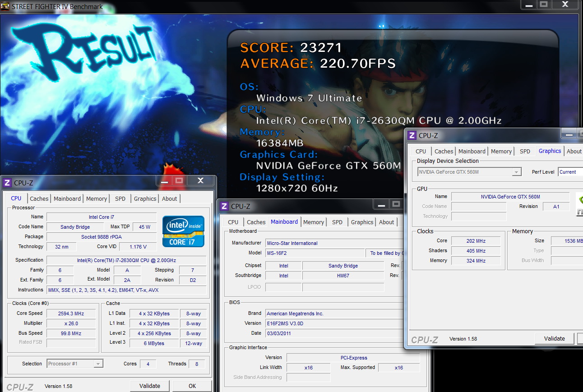Minimize the left CPU-Z window
Screen dimensions: 583x392
165,180
